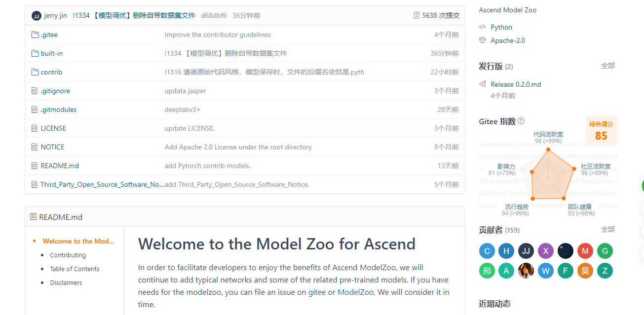The height and width of the screenshot is (315, 644).
Task: Follow the 'gitee' link in README text
Action: 317,292
